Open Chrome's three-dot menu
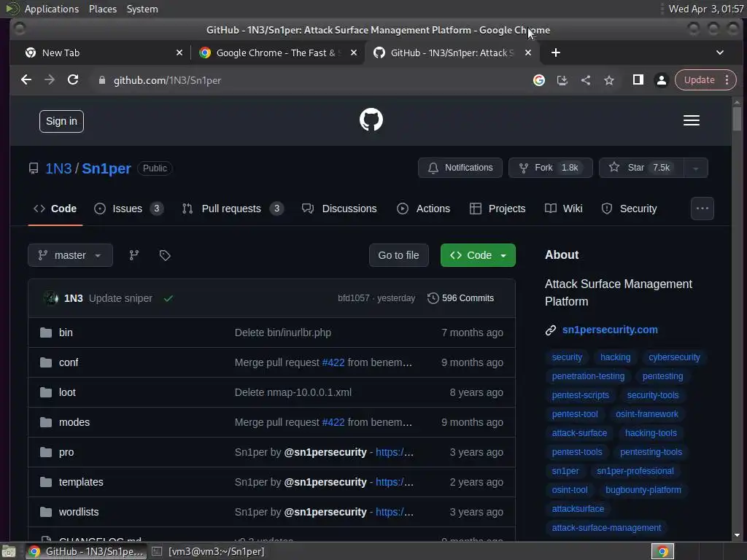The height and width of the screenshot is (560, 747). tap(727, 80)
